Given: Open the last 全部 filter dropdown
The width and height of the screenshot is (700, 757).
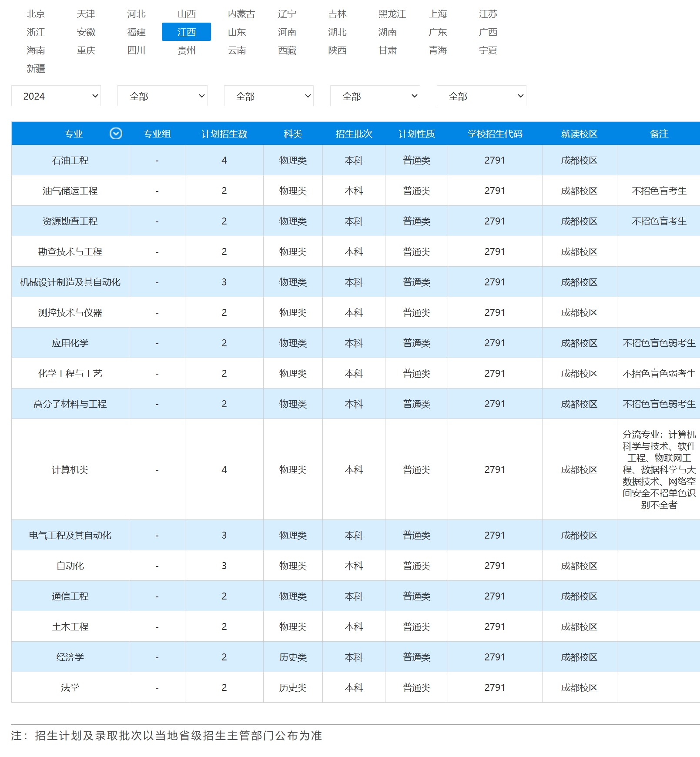Looking at the screenshot, I should [482, 96].
